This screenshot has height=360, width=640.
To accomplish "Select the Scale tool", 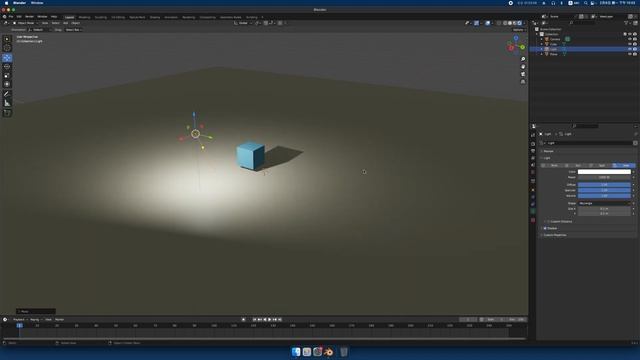I will (x=7, y=76).
